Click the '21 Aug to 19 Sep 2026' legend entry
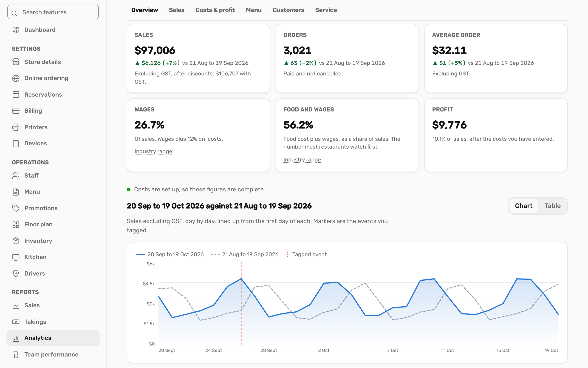The height and width of the screenshot is (368, 588). click(x=245, y=254)
